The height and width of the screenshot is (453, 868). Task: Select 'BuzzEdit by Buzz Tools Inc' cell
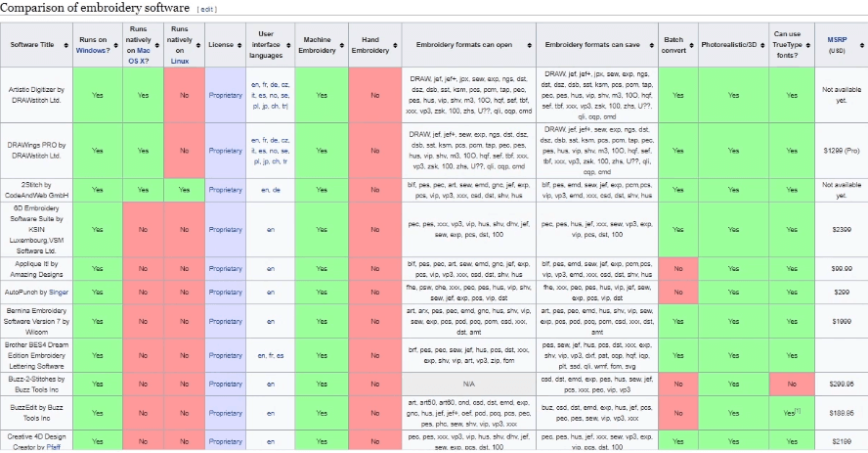[36, 413]
